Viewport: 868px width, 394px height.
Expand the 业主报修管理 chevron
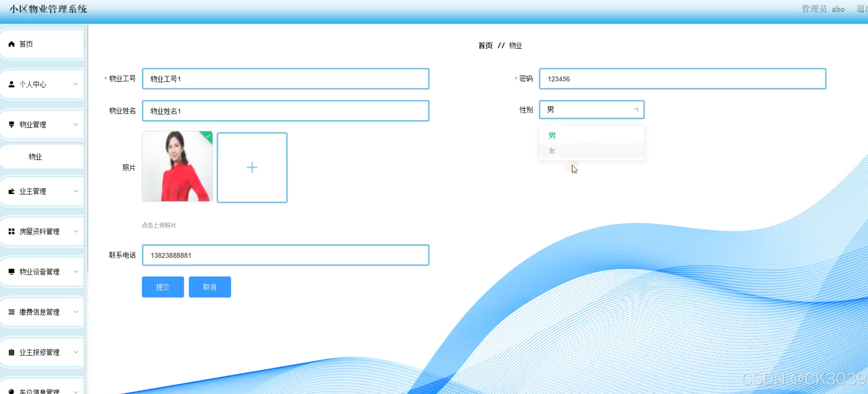tap(76, 352)
